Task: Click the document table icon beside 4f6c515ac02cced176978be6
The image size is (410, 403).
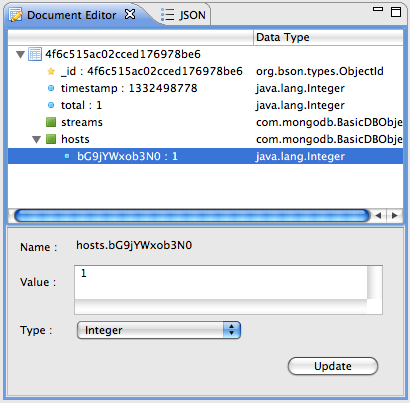Action: [35, 54]
